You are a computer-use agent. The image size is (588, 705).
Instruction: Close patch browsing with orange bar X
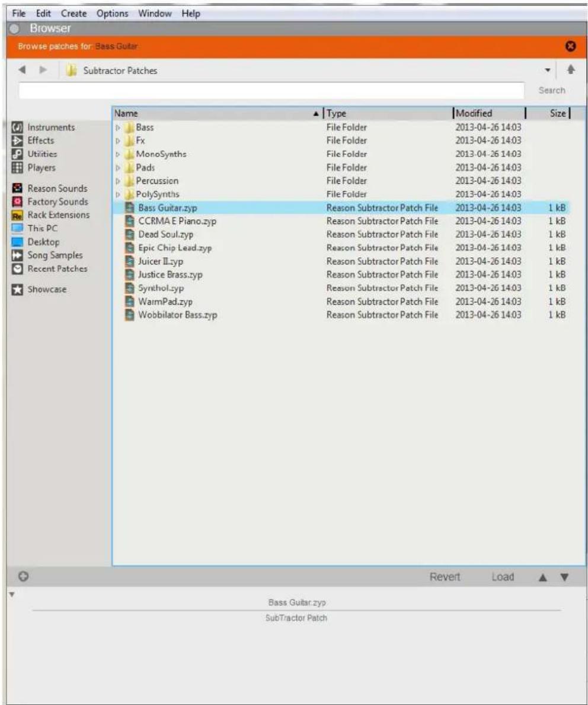[x=570, y=46]
